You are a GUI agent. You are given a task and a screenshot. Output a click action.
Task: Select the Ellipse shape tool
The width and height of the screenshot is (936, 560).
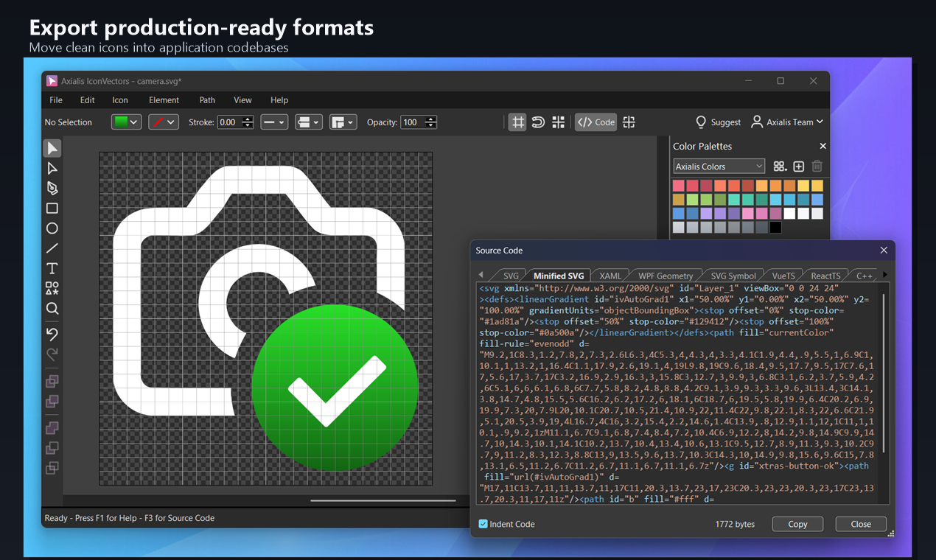click(x=52, y=228)
